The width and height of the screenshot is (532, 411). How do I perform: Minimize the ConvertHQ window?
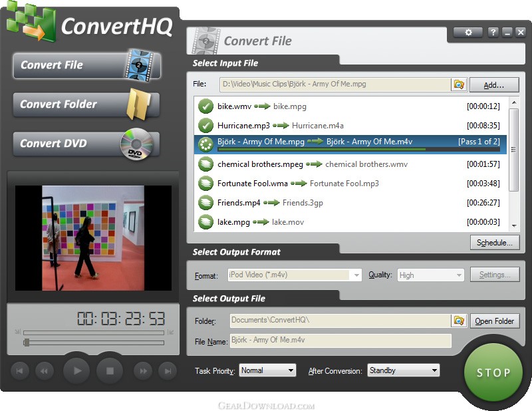click(507, 32)
